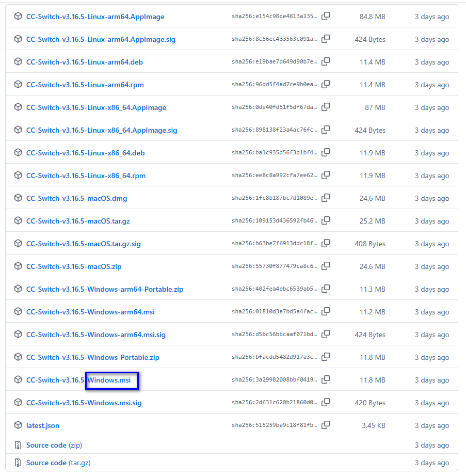This screenshot has width=466, height=476.
Task: Copy sha256 hash for Linux-x86_64.AppImage
Action: (326, 107)
